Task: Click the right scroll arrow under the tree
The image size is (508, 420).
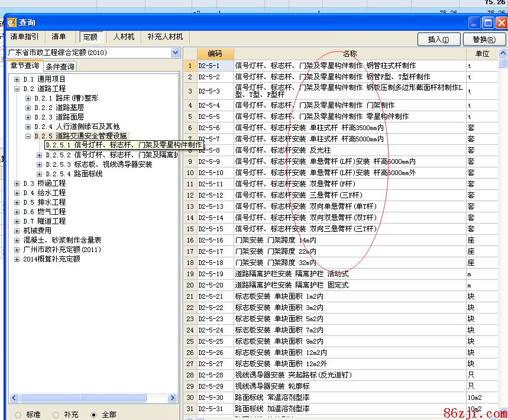Action: [x=173, y=398]
